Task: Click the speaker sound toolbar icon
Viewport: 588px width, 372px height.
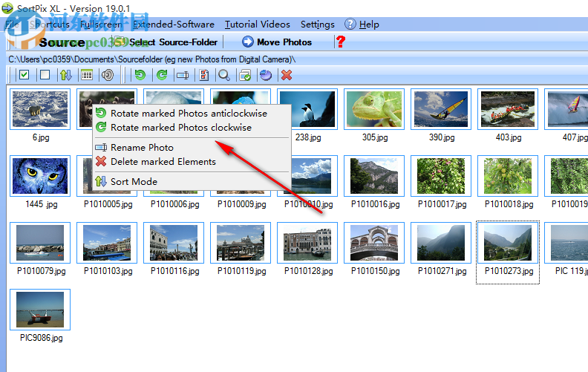Action: click(x=108, y=75)
